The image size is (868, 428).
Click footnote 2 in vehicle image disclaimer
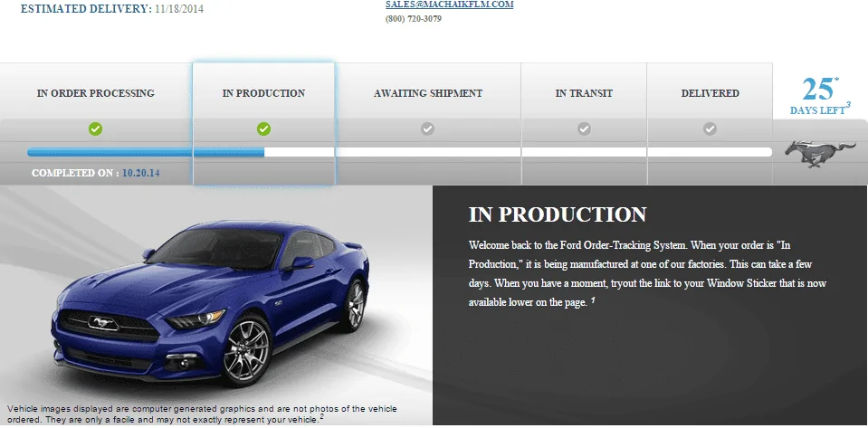point(321,417)
